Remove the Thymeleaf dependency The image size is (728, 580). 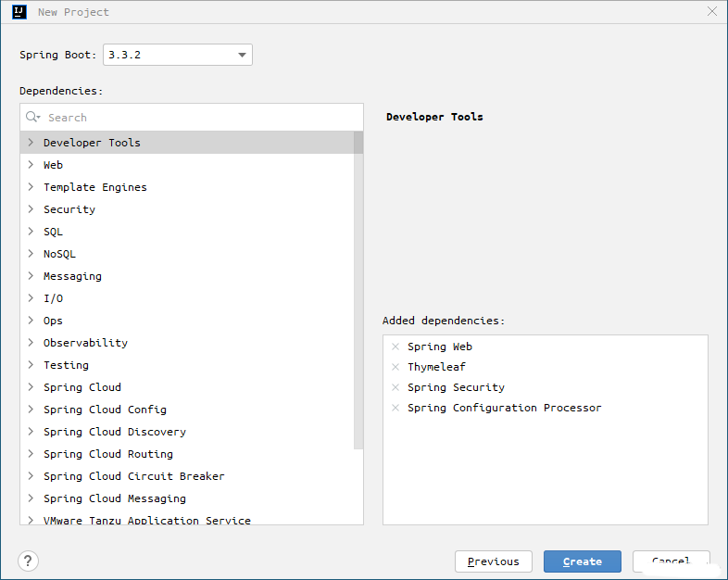point(395,367)
